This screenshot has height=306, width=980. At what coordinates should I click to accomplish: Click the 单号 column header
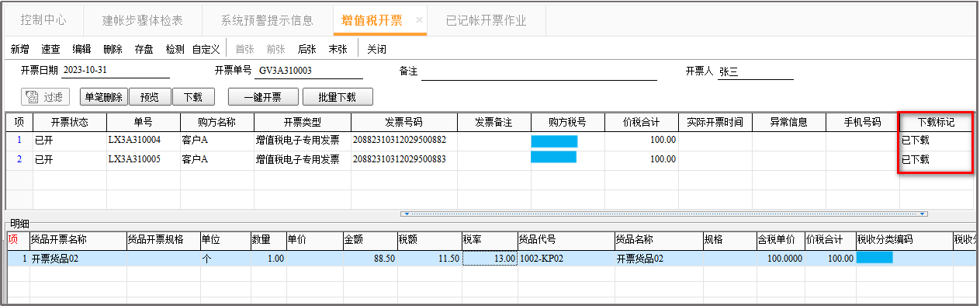click(x=143, y=123)
